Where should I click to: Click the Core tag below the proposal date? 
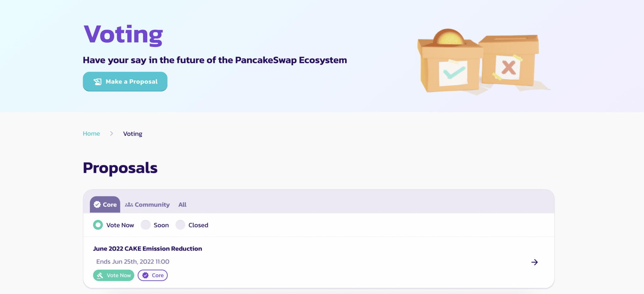click(153, 275)
